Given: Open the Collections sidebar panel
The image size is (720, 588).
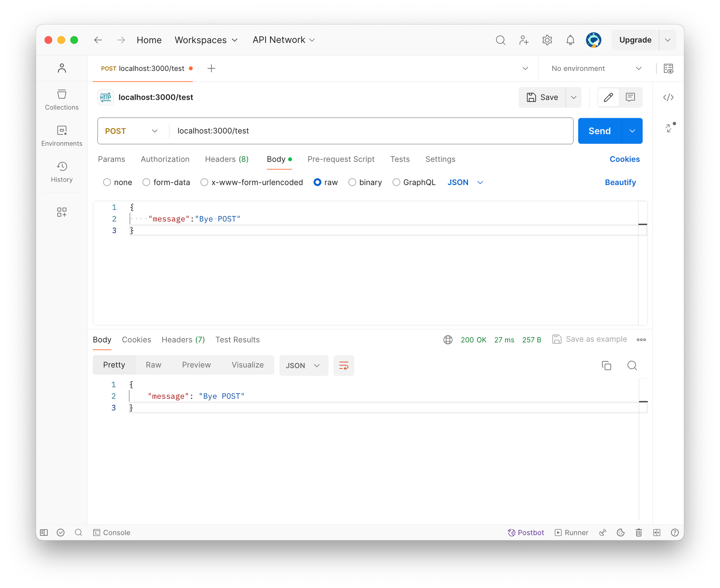Looking at the screenshot, I should pyautogui.click(x=62, y=100).
